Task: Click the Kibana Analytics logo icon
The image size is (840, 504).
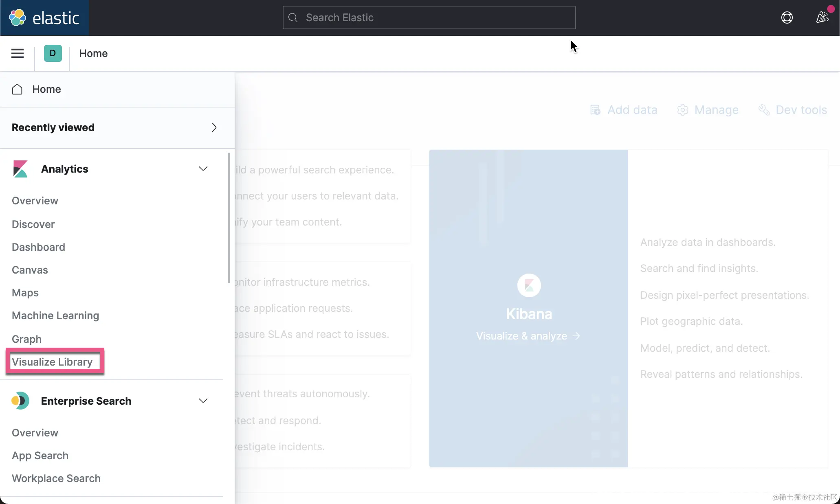Action: point(20,169)
